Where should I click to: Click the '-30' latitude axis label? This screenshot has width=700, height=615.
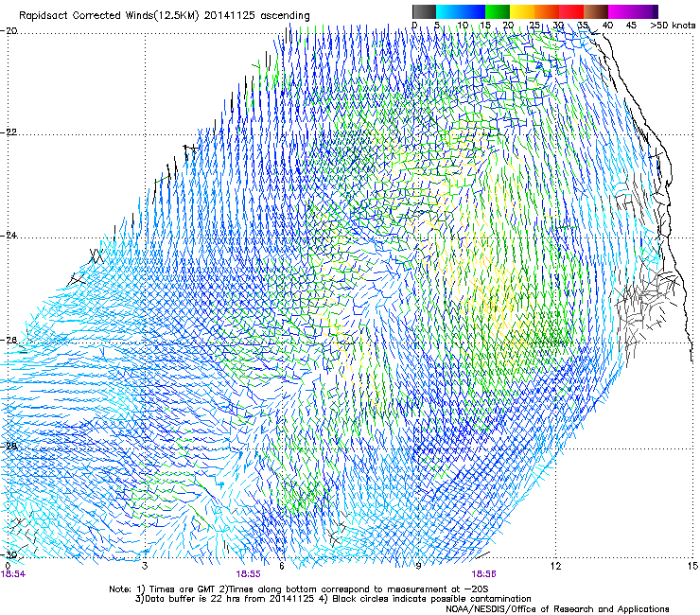tap(9, 554)
